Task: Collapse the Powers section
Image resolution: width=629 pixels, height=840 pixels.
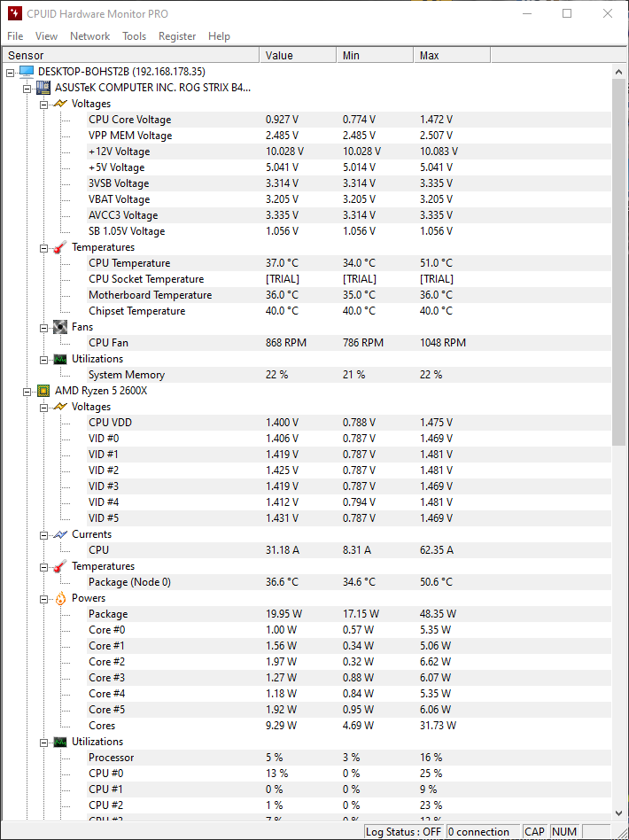Action: 44,598
